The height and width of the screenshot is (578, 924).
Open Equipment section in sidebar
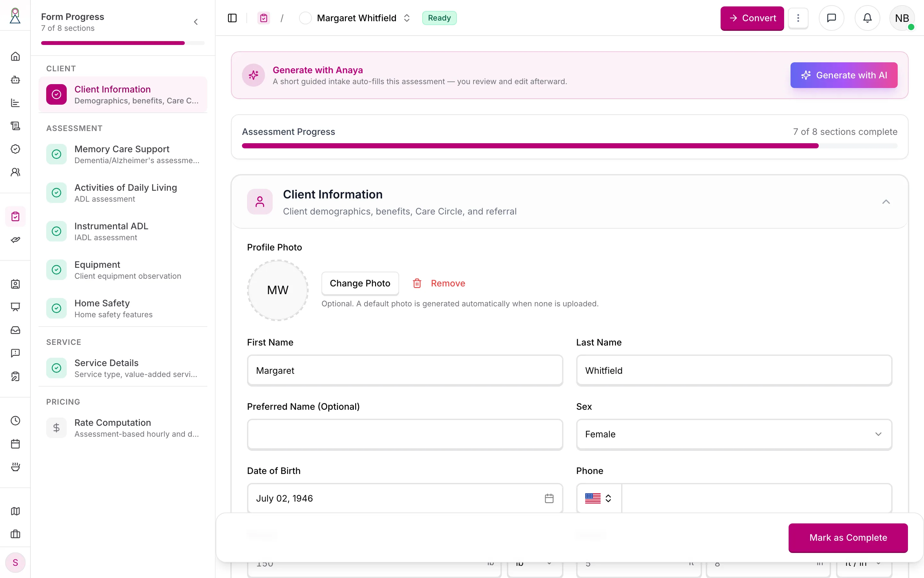pos(123,270)
